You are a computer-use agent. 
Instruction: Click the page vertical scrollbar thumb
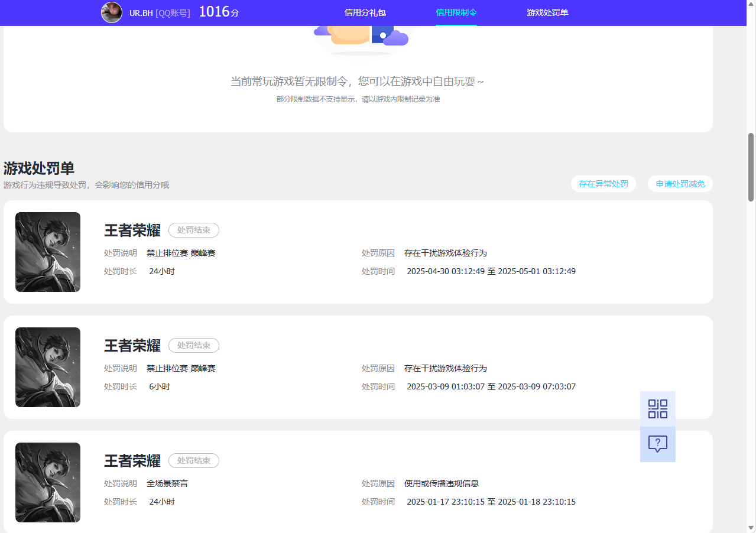[751, 167]
